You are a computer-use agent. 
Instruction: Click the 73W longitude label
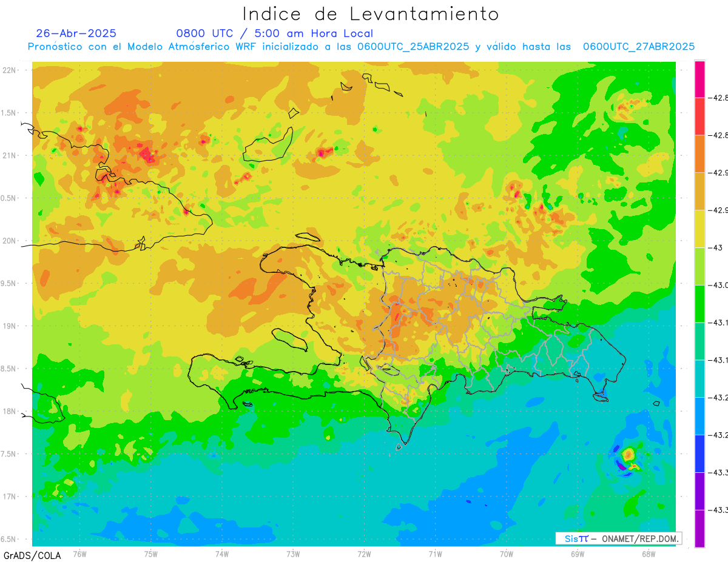coord(293,554)
